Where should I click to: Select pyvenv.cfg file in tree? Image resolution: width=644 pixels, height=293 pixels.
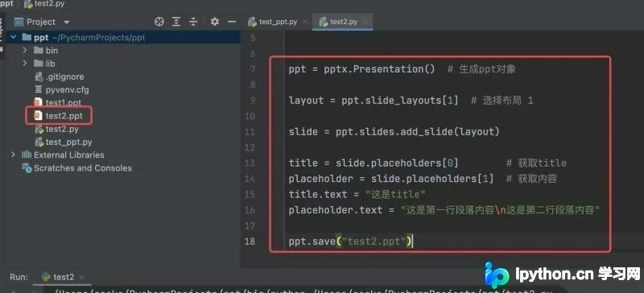click(68, 89)
